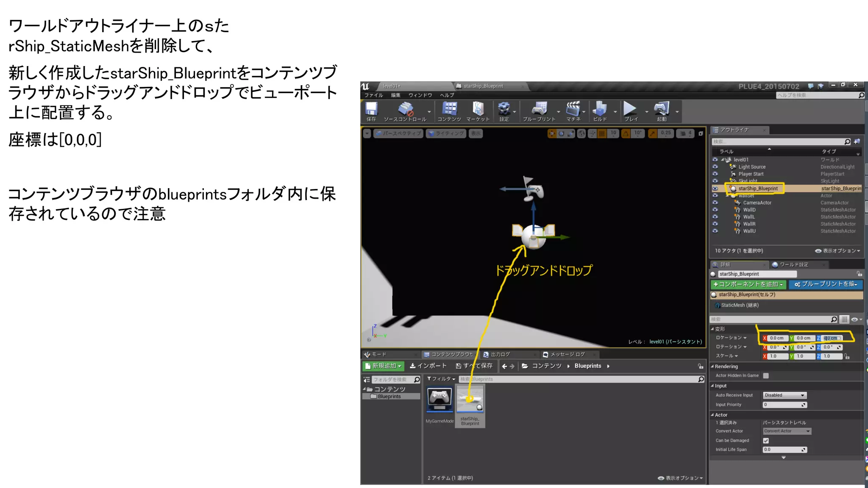Click the コンポーネントを追加 (Add Component) button
The width and height of the screenshot is (868, 488).
[748, 284]
